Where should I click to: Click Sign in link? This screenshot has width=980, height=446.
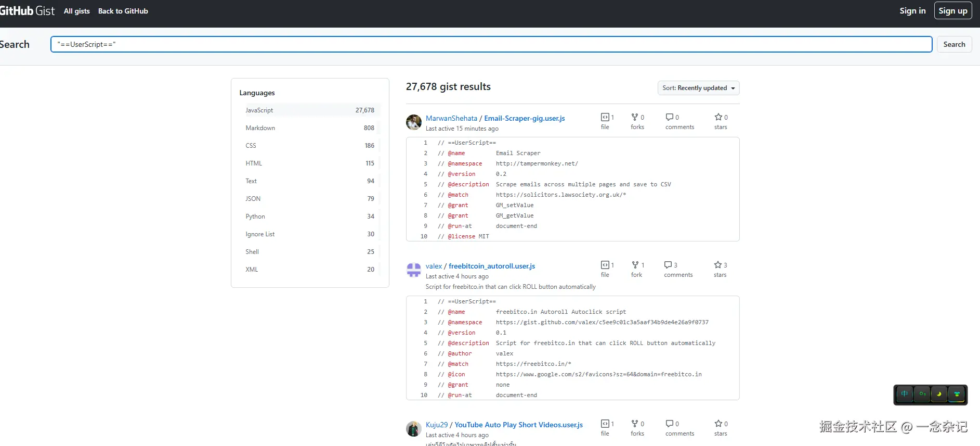pos(912,10)
